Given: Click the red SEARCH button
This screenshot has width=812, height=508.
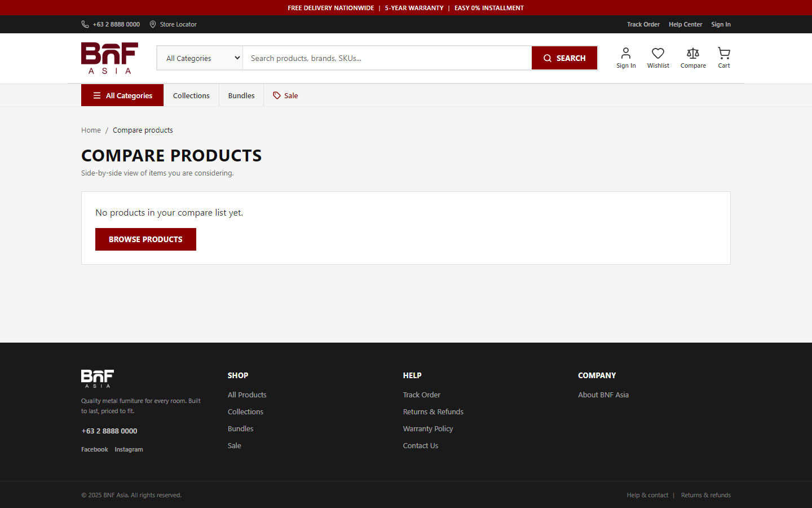Looking at the screenshot, I should [x=564, y=58].
